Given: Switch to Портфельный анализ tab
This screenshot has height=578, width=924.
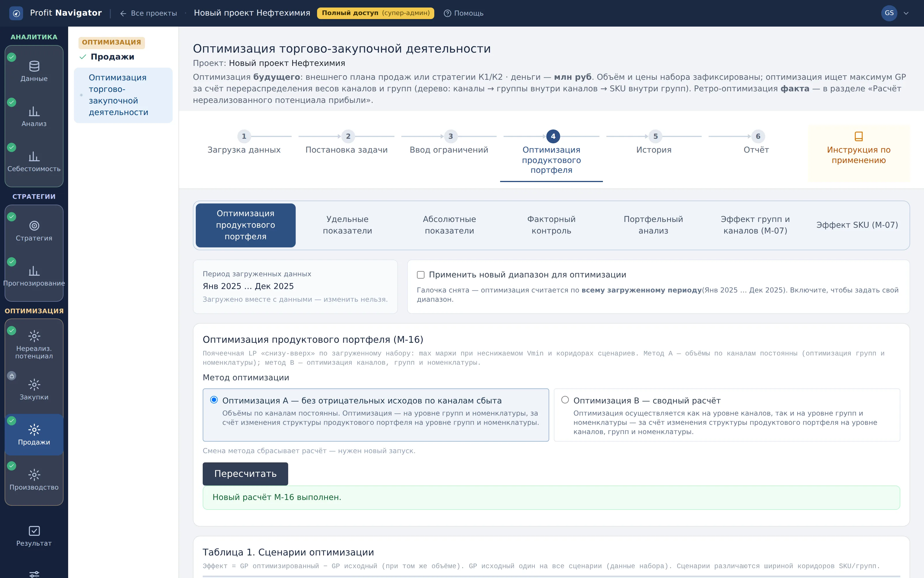Looking at the screenshot, I should pyautogui.click(x=653, y=225).
